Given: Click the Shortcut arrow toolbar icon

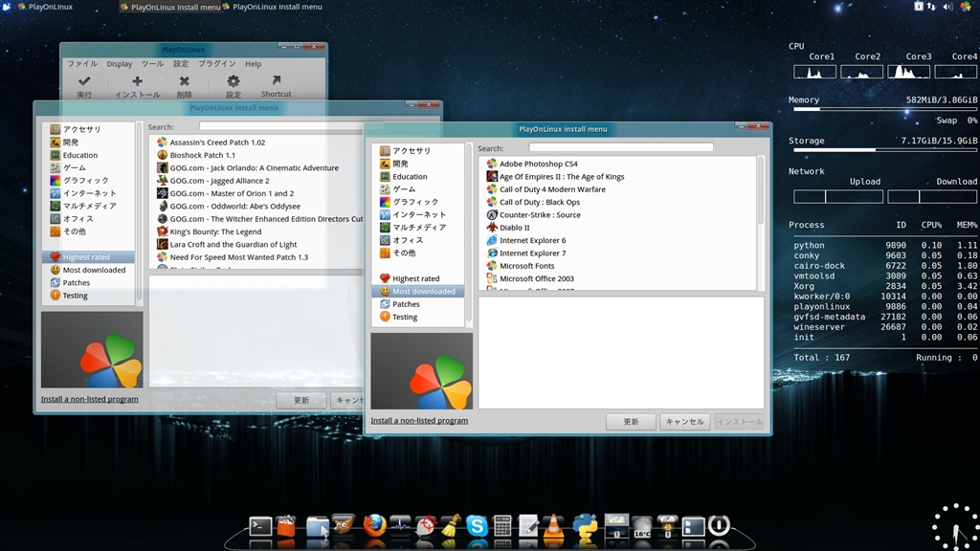Looking at the screenshot, I should (x=277, y=82).
